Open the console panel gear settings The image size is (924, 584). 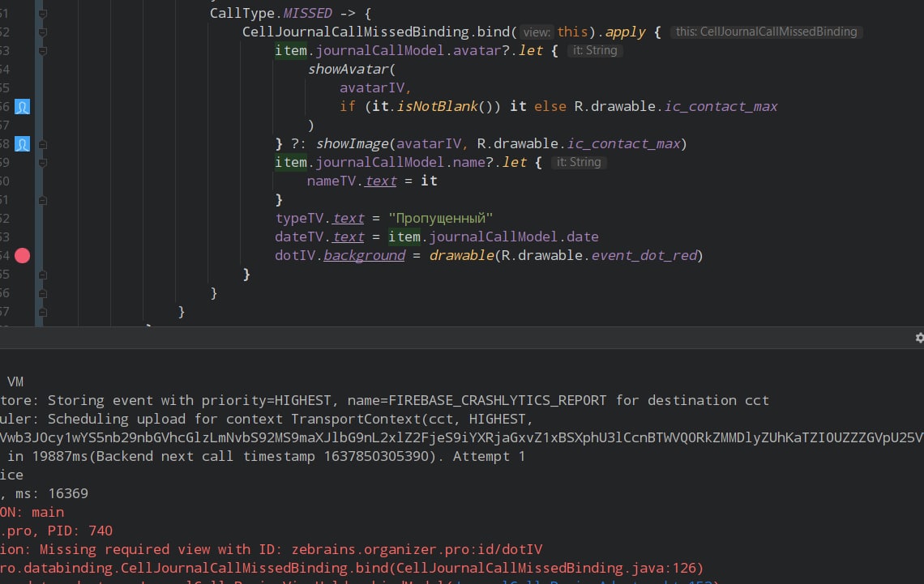(919, 338)
